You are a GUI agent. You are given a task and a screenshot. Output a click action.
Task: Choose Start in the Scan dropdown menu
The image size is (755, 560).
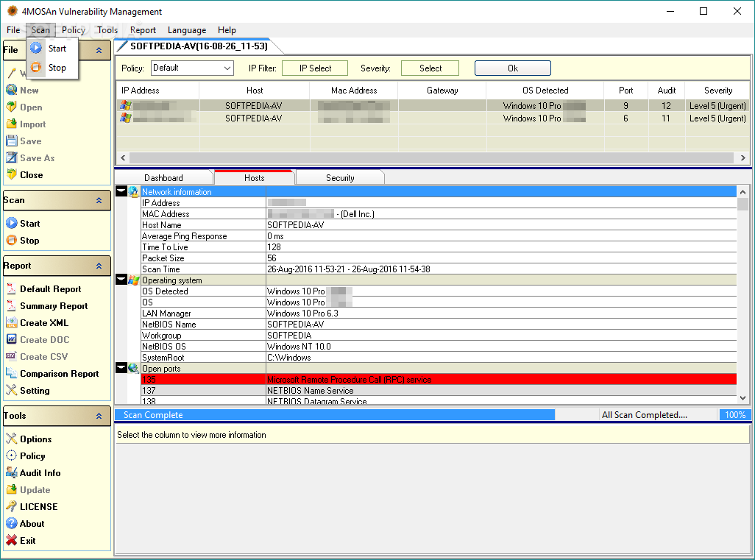pyautogui.click(x=52, y=49)
